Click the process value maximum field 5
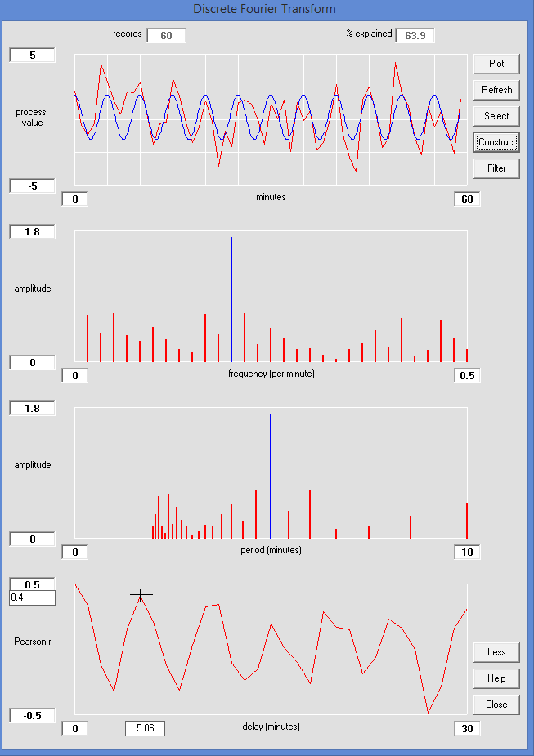This screenshot has width=534, height=756. (33, 56)
